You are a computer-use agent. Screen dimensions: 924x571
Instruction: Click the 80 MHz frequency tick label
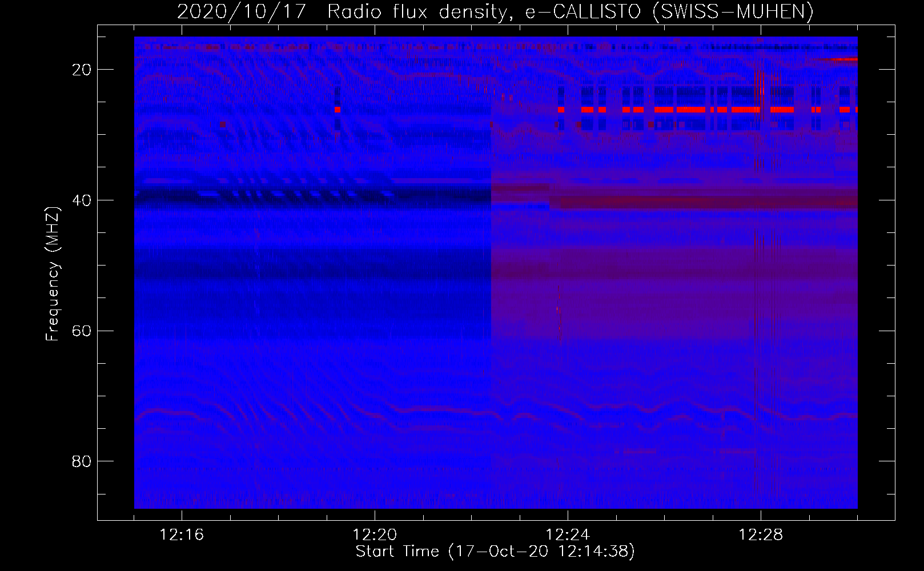coord(82,461)
